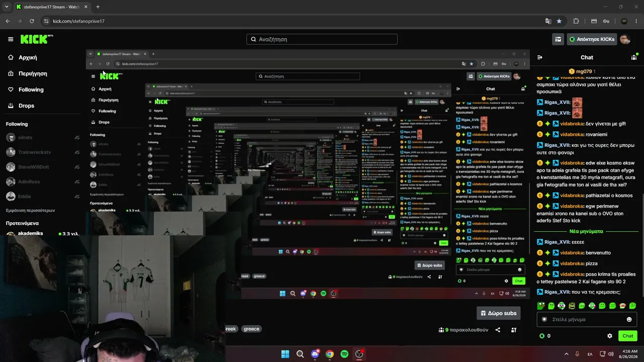Viewport: 644px width, 362px height.
Task: Show chat users list icon
Action: (x=634, y=57)
